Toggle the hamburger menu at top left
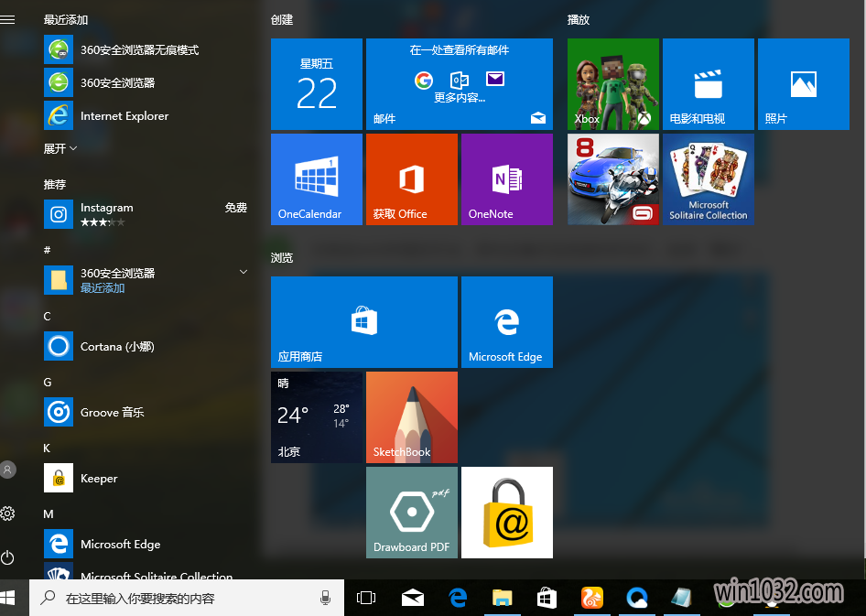The image size is (866, 616). (8, 19)
